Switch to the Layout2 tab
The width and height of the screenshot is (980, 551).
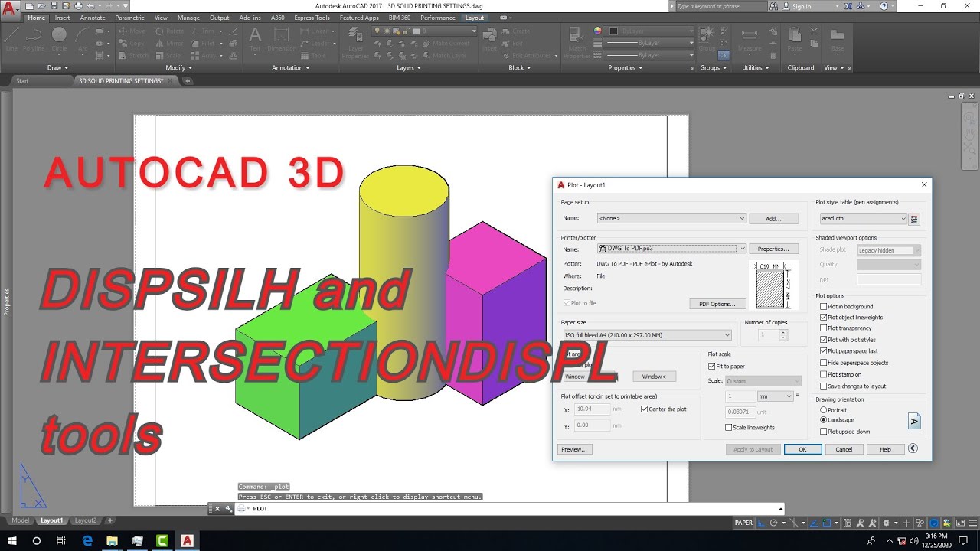click(86, 520)
